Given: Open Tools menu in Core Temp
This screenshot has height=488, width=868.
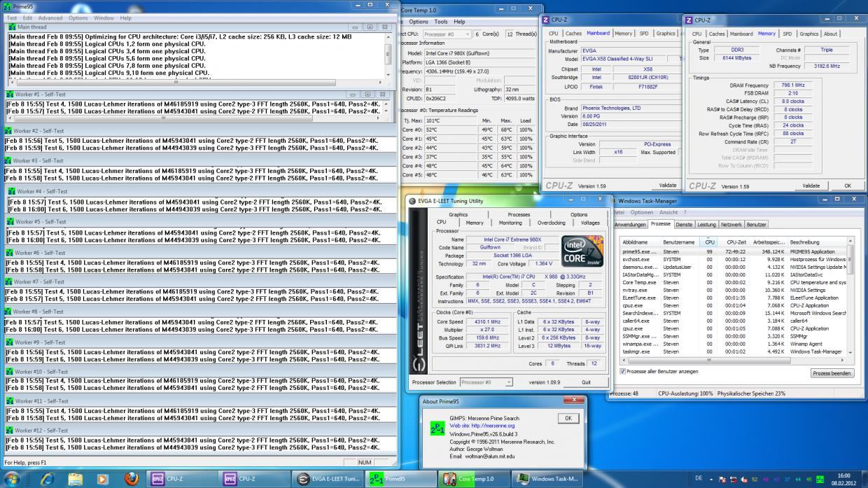Looking at the screenshot, I should (x=441, y=22).
